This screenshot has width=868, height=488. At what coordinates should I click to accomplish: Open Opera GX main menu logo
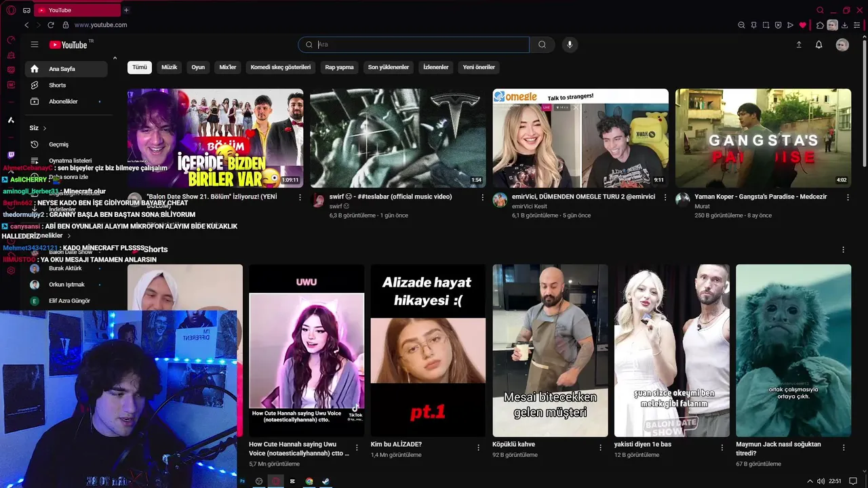point(11,10)
